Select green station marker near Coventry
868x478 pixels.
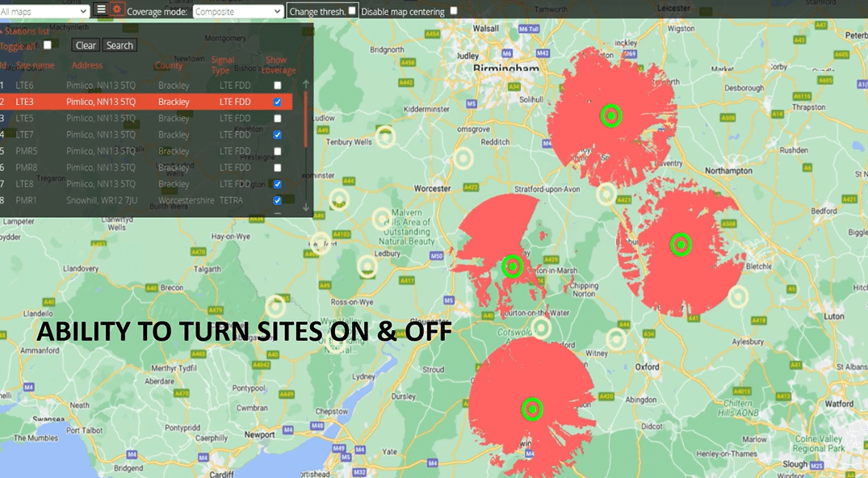[x=610, y=116]
